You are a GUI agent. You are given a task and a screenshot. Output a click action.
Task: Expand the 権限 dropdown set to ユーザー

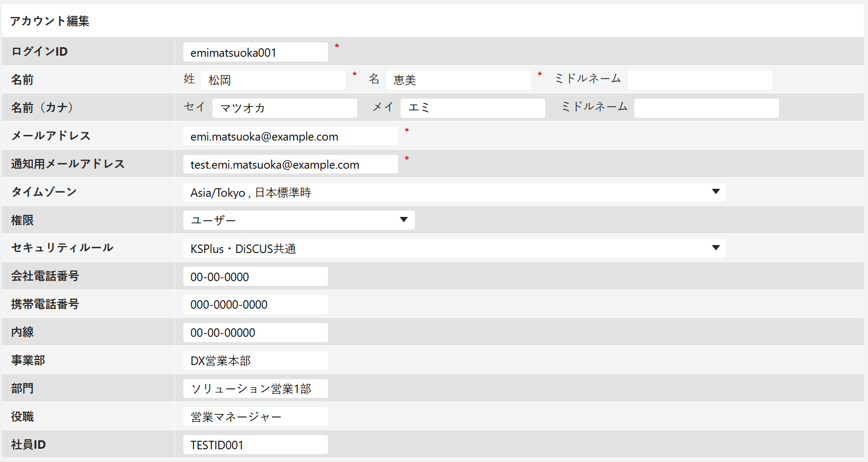point(299,220)
